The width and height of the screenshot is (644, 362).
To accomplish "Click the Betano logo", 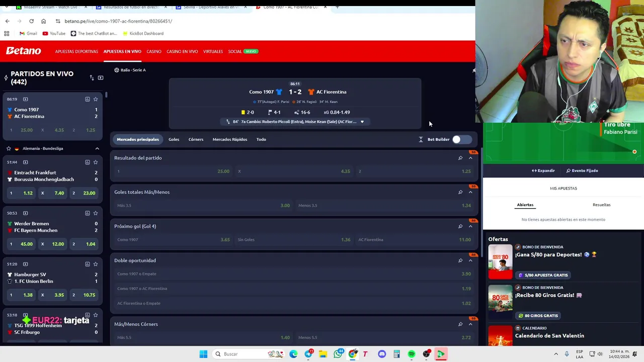I will point(23,51).
